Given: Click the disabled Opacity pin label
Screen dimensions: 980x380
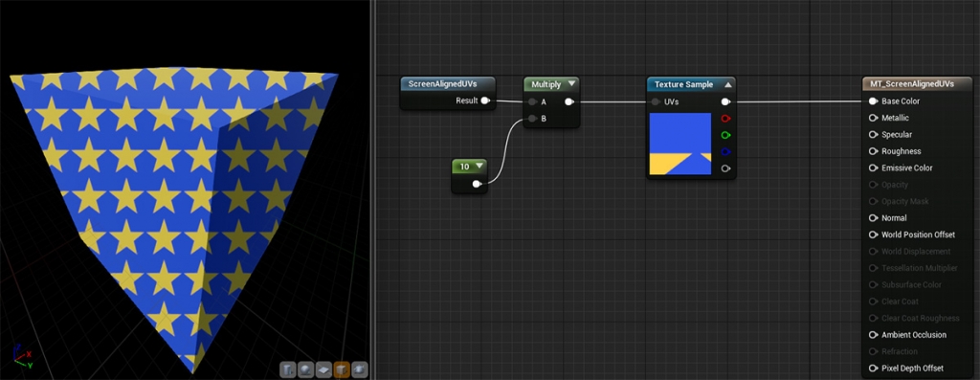Looking at the screenshot, I should (x=895, y=185).
